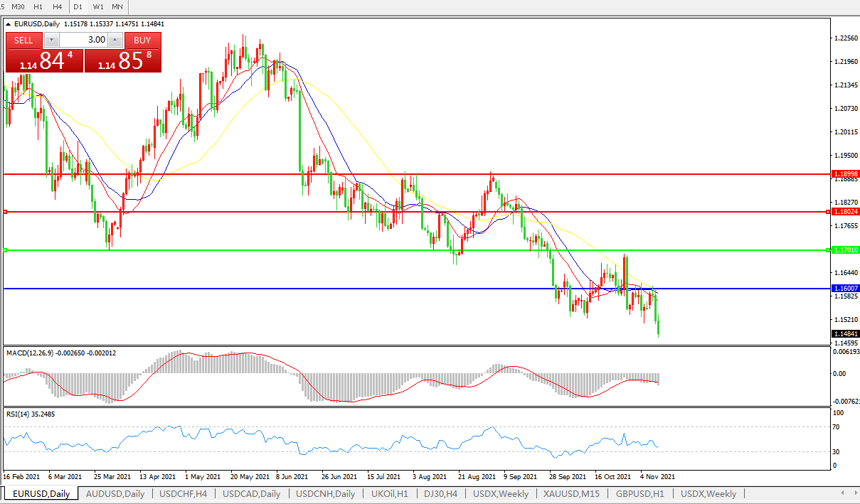Select the GBPUSD,H1 chart tab

pyautogui.click(x=639, y=493)
